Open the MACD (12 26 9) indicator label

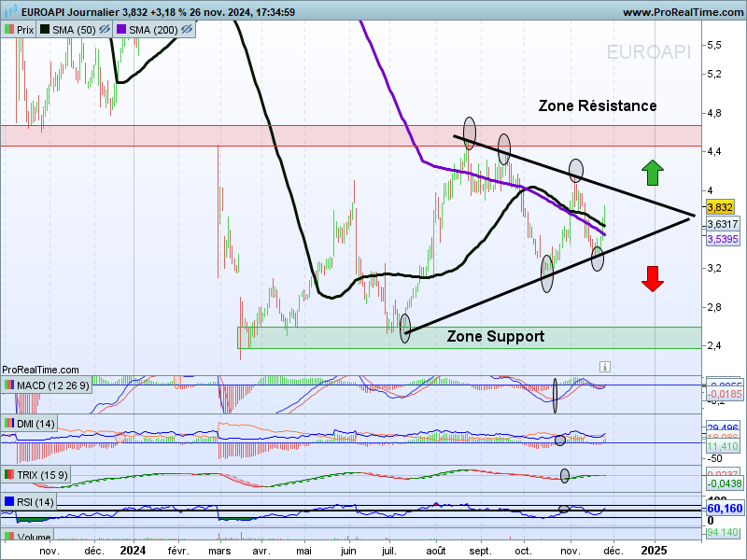[52, 385]
